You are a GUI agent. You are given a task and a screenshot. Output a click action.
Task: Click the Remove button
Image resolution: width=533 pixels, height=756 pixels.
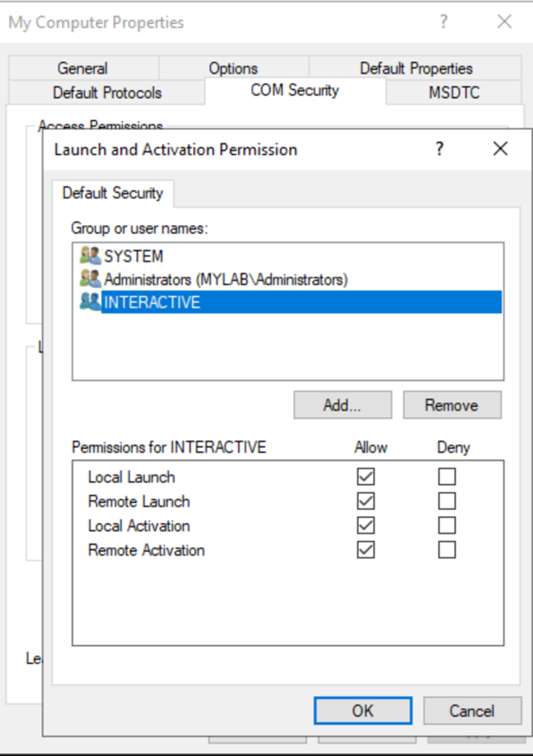451,405
